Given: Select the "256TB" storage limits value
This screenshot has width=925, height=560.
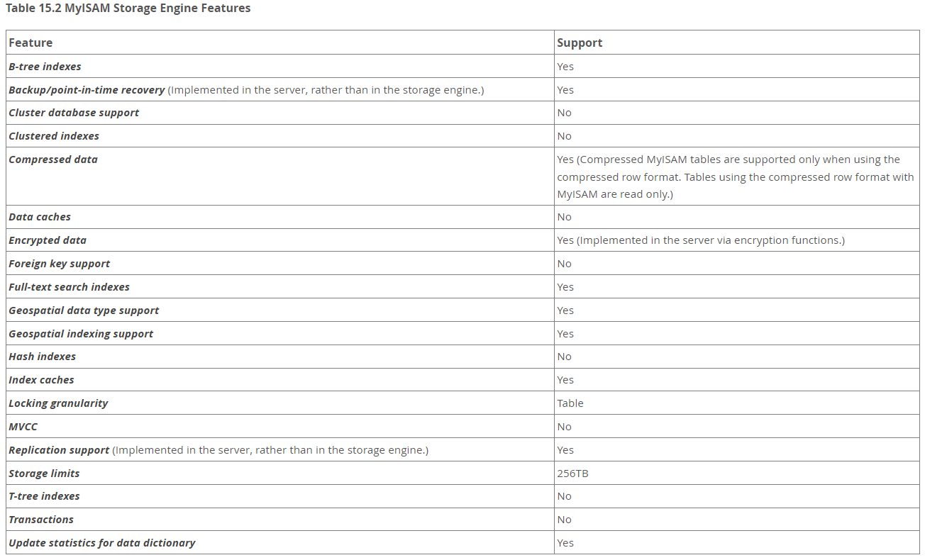Looking at the screenshot, I should pos(572,474).
